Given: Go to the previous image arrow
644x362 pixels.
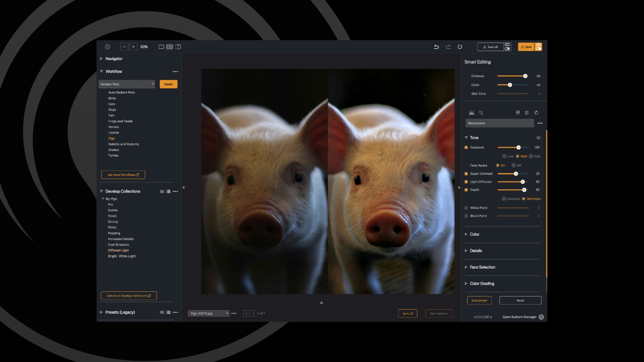Looking at the screenshot, I should [246, 313].
